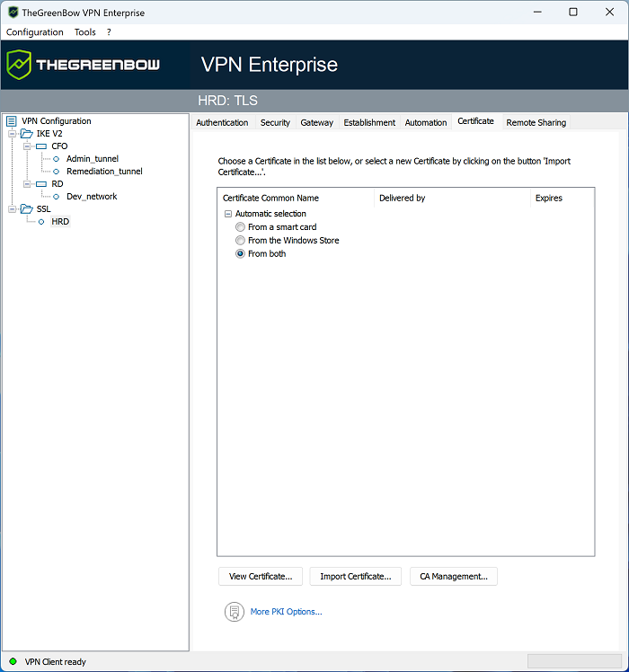Image resolution: width=629 pixels, height=672 pixels.
Task: Select the Dev_network tree item
Action: click(x=92, y=197)
